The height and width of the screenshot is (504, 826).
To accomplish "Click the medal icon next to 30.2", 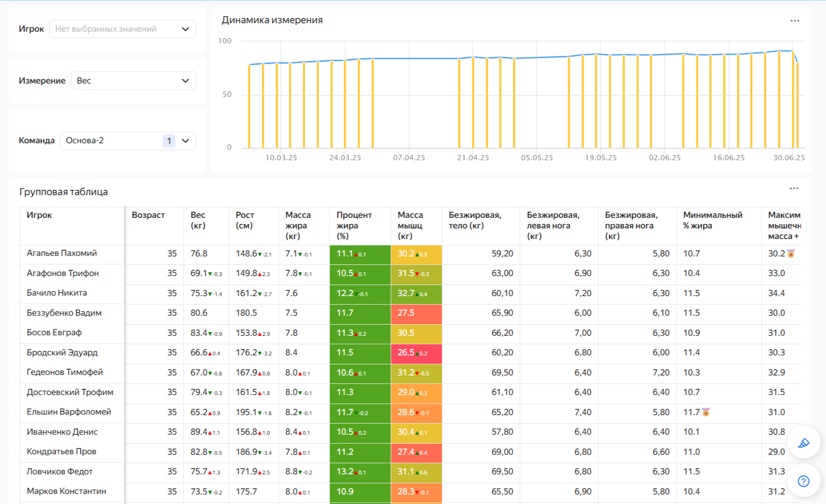I will 791,253.
